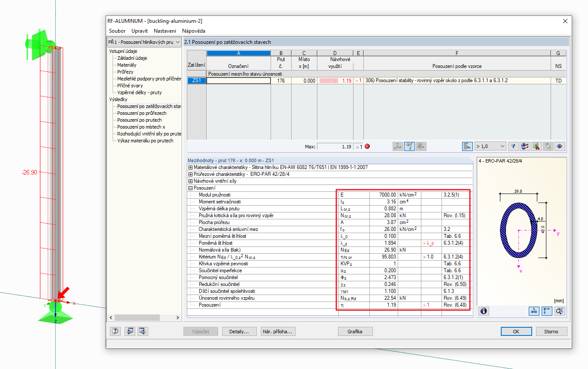Click the disabled Výpočet button
Screen dimensions: 588x369
(201, 332)
